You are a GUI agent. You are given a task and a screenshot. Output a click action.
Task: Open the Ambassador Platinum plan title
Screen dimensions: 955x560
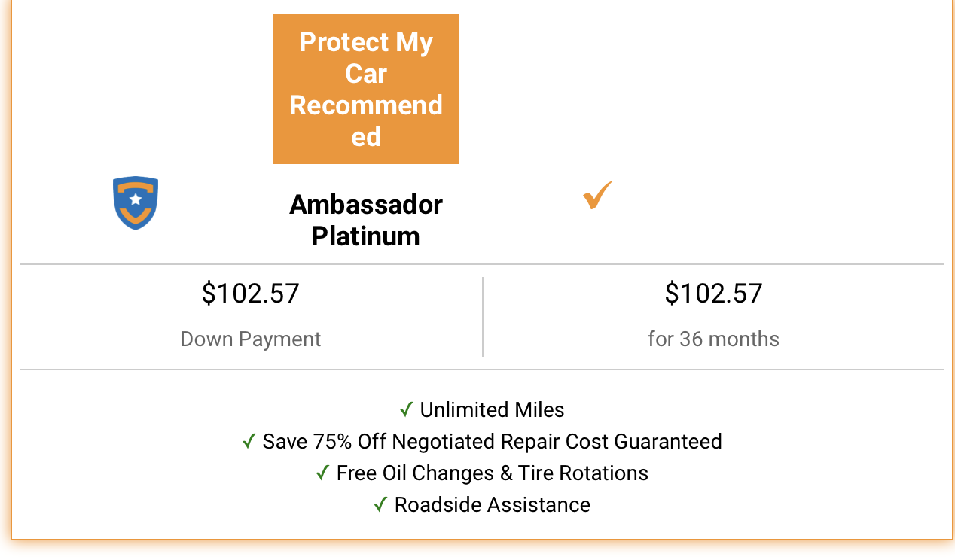coord(366,220)
